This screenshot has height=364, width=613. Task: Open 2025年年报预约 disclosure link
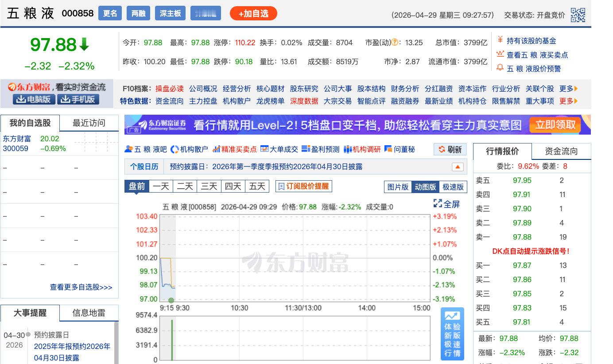pos(72,352)
